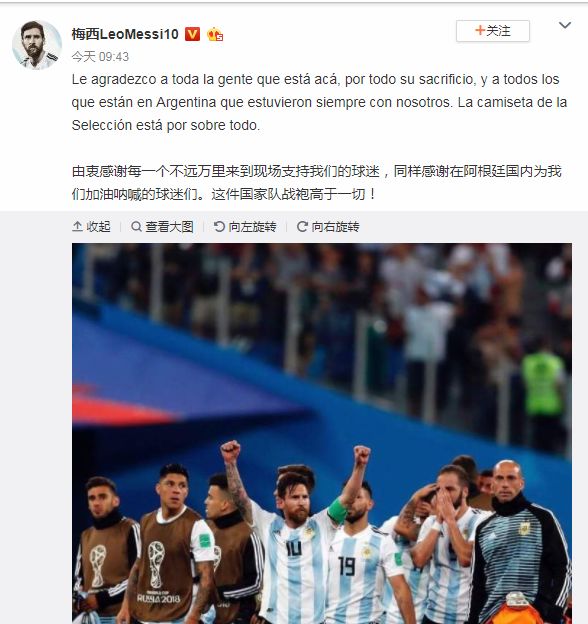Open the Messi profile avatar picture
Screen dimensions: 588x624
[x=37, y=45]
